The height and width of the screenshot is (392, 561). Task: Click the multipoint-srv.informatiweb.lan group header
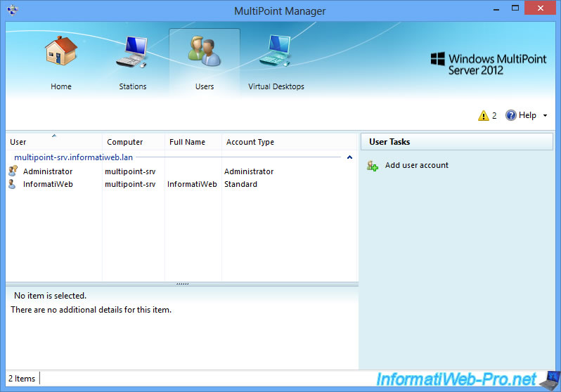73,157
